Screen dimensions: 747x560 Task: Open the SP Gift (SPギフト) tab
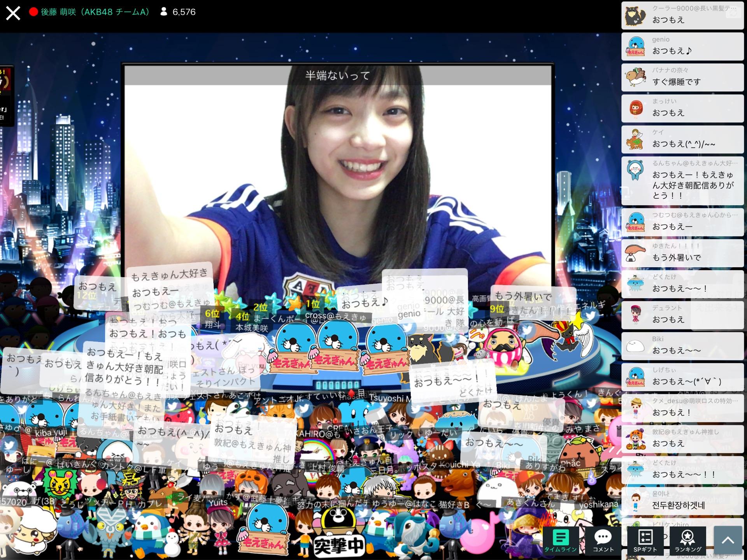tap(645, 541)
